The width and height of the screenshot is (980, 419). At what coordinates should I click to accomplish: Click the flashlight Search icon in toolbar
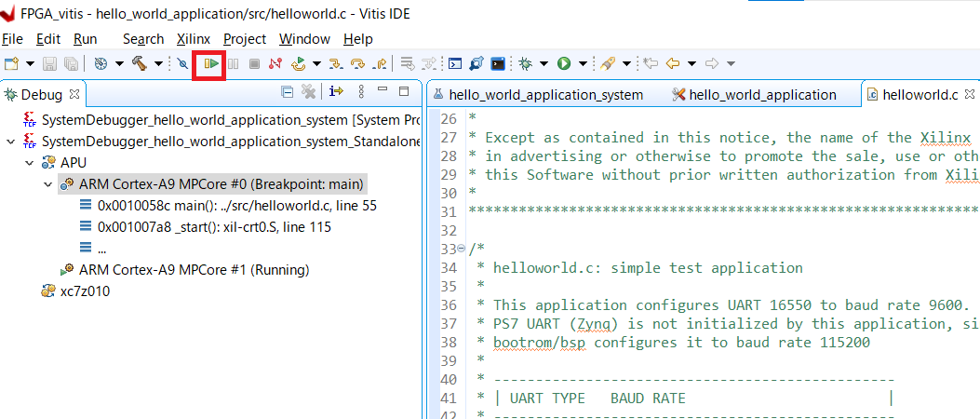pos(607,63)
